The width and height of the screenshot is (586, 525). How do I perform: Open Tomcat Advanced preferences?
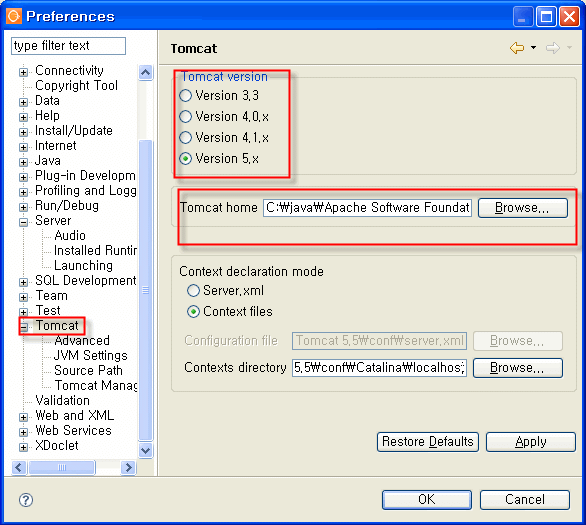pyautogui.click(x=82, y=340)
